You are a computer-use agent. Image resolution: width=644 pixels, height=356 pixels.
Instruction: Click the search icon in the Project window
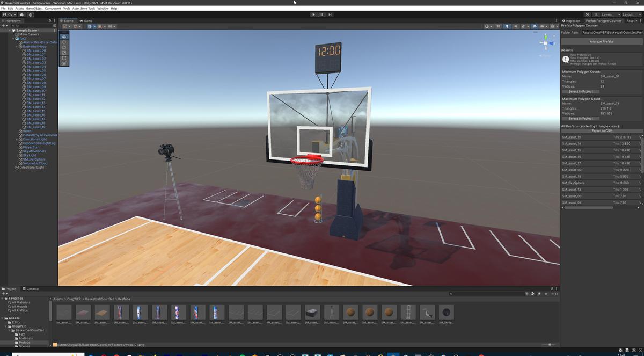tap(451, 293)
